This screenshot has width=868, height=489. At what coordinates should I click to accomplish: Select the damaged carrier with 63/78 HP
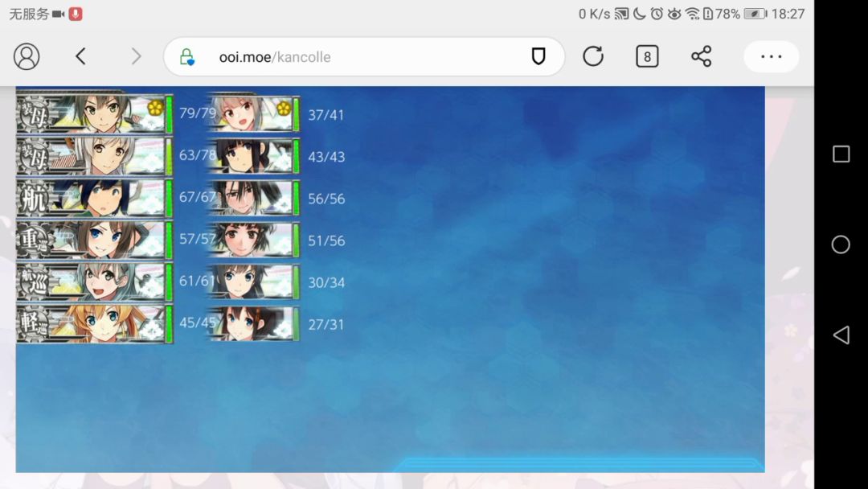92,155
